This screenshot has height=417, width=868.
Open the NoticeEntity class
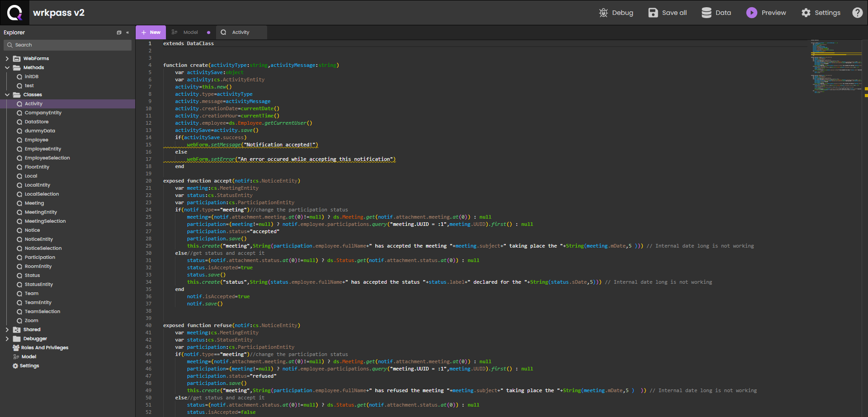click(38, 239)
